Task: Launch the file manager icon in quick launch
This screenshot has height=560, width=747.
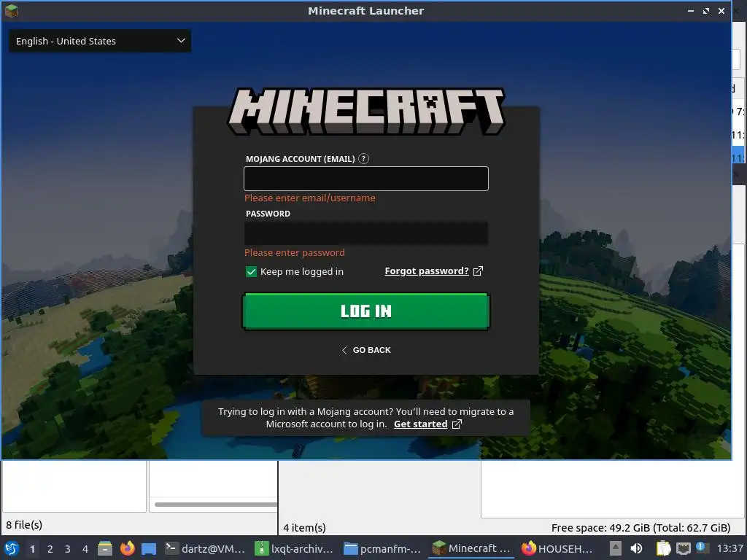Action: 105,548
